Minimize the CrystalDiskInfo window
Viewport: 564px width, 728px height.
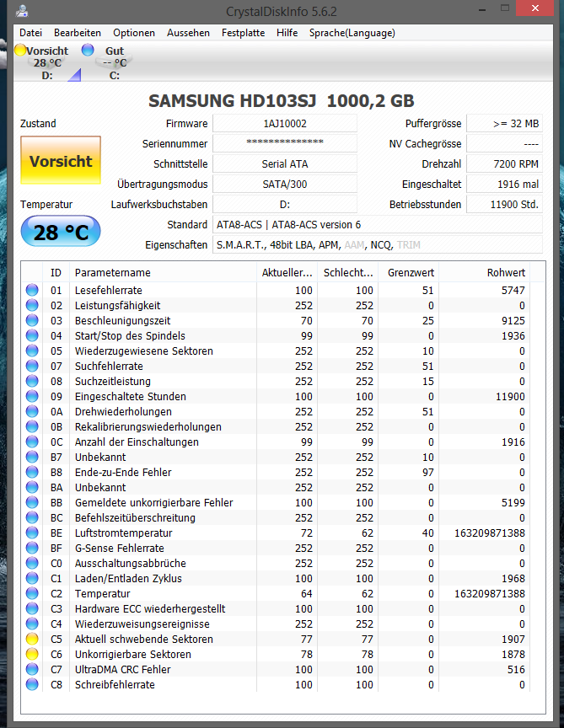click(482, 9)
